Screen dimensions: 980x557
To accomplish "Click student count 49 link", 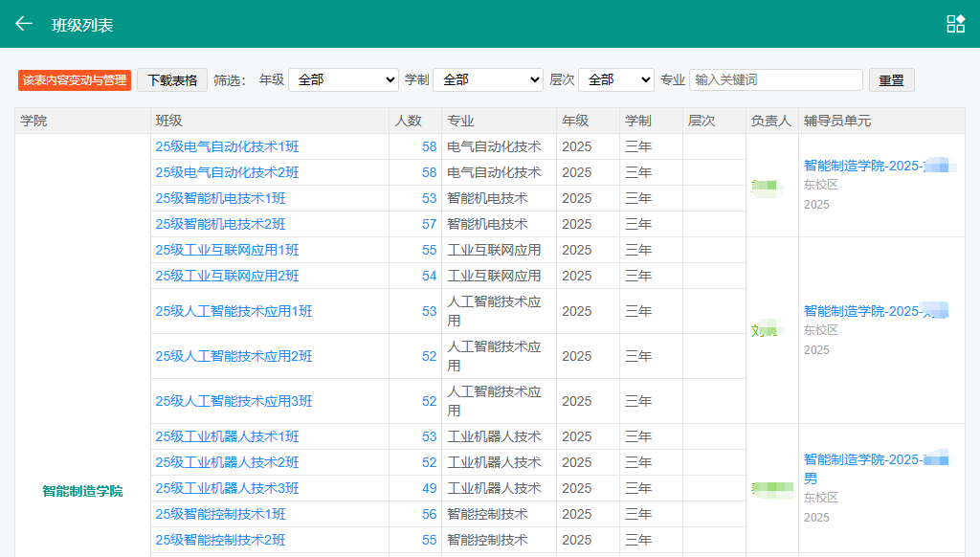I will pyautogui.click(x=429, y=488).
